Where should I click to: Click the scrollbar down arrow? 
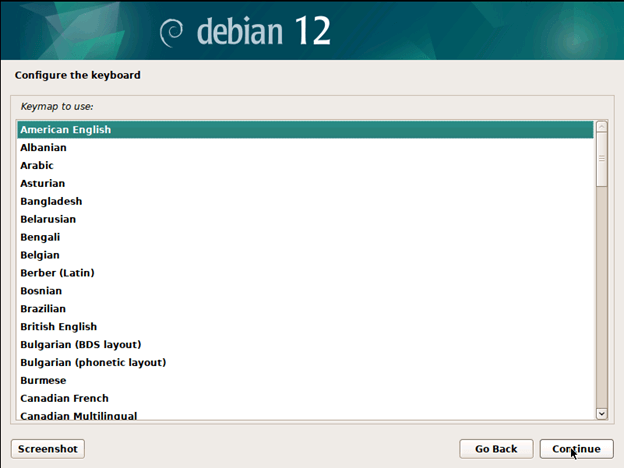(602, 414)
